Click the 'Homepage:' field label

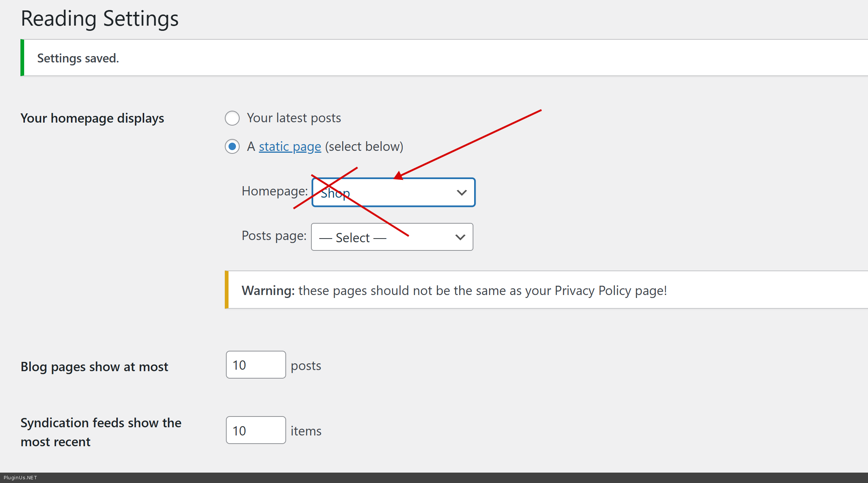coord(274,191)
